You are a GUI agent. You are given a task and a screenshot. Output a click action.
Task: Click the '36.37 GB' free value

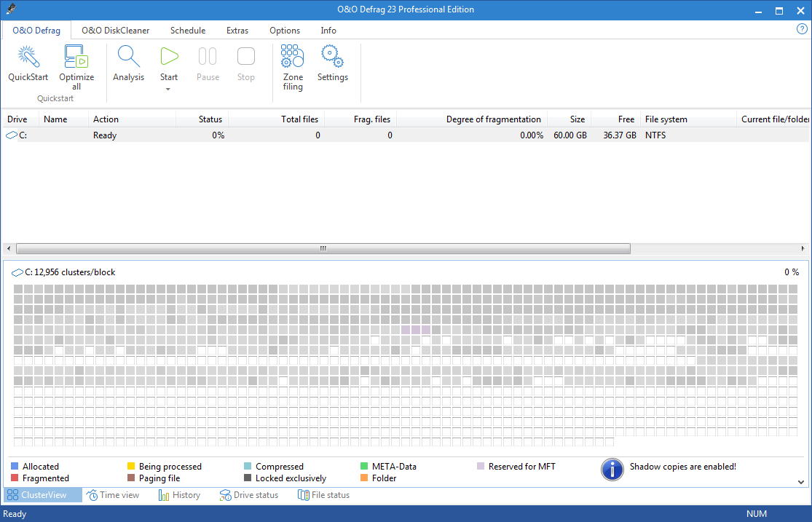click(x=620, y=135)
